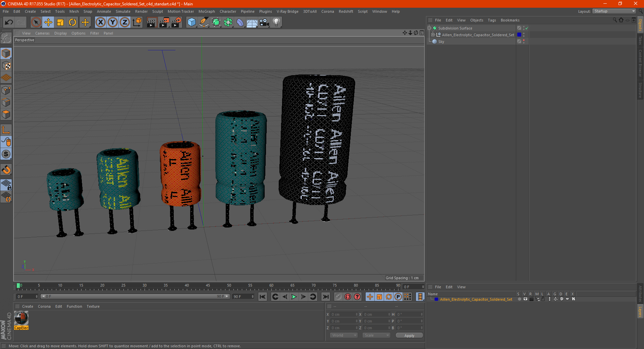
Task: Activate the Move tool in toolbar
Action: point(48,22)
